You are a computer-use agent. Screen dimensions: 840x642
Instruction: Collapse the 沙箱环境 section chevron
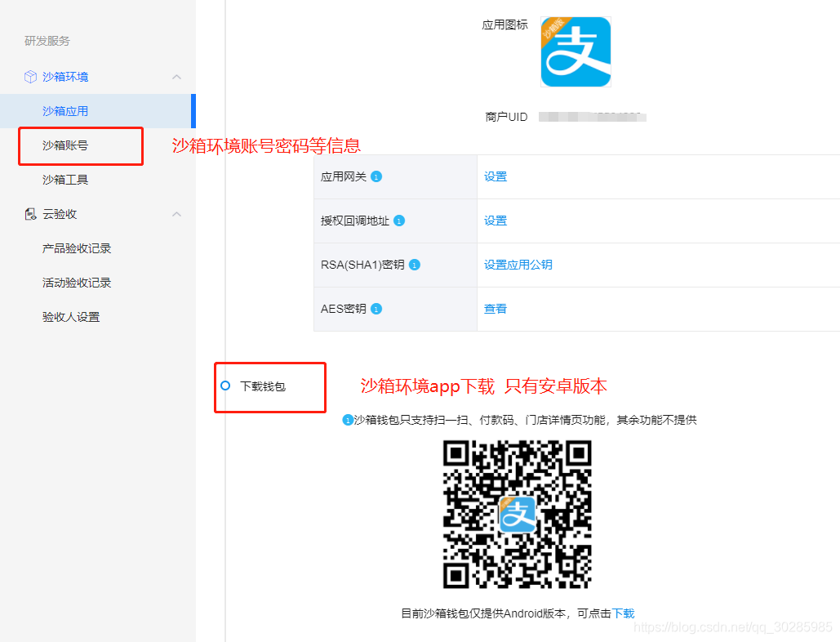[x=177, y=77]
